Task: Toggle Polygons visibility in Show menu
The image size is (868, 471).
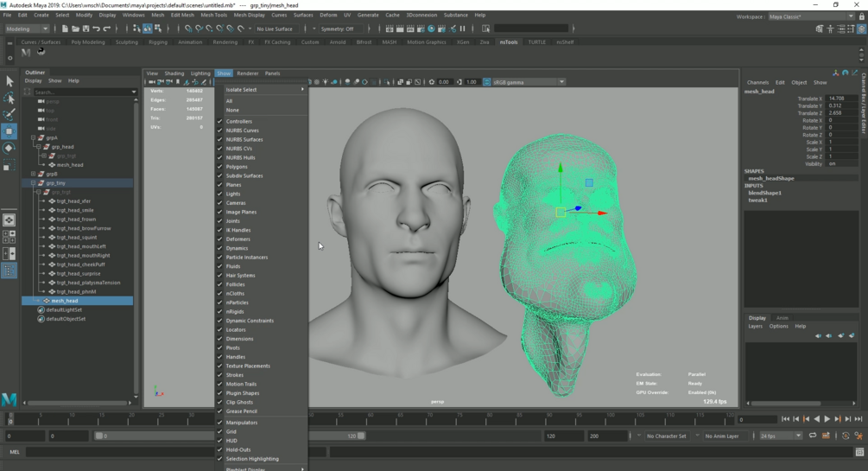Action: pos(237,167)
